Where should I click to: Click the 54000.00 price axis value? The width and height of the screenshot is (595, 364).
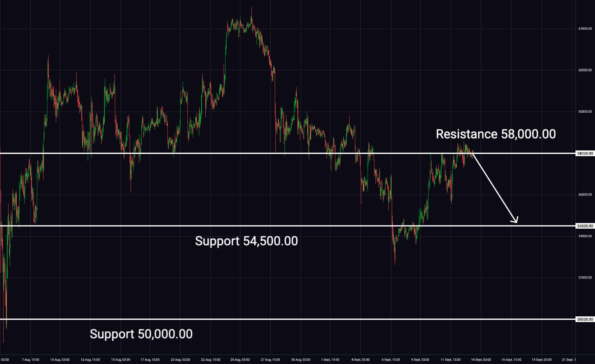click(x=585, y=236)
